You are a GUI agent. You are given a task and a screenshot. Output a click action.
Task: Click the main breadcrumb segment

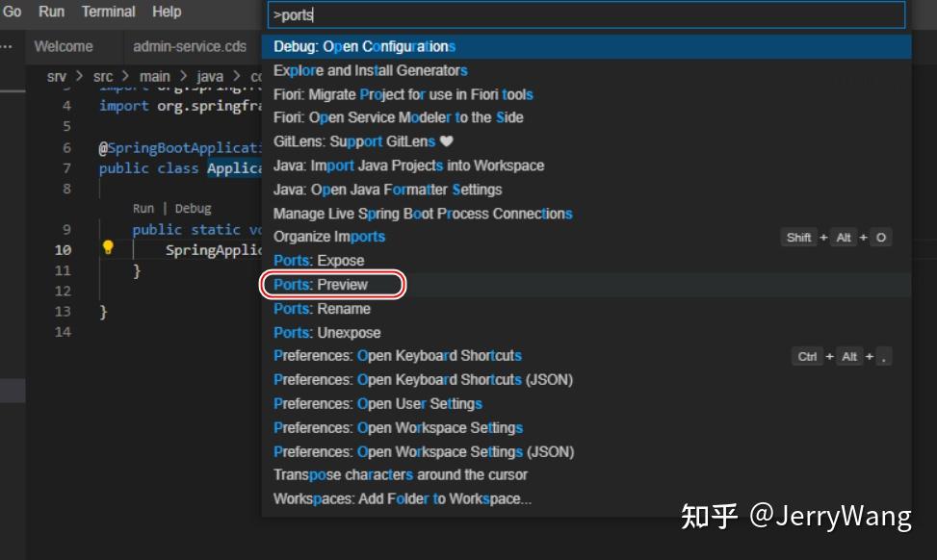pyautogui.click(x=155, y=76)
